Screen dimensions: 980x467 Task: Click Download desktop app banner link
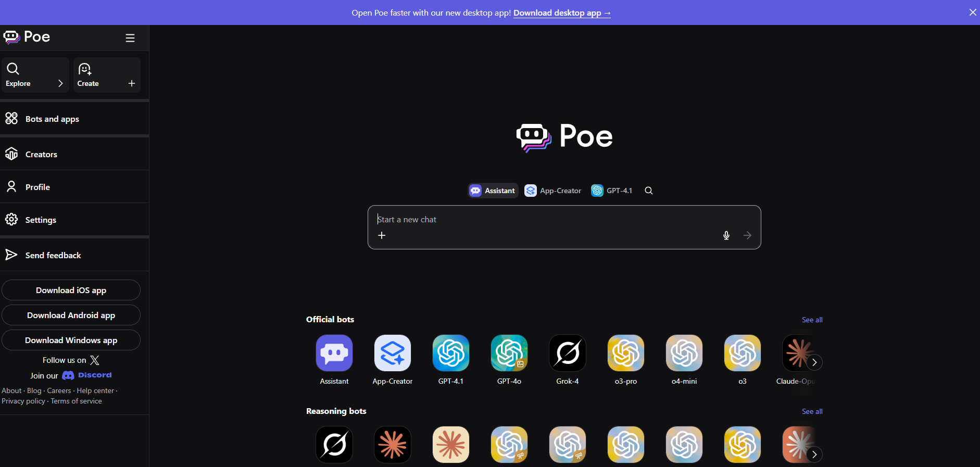(562, 13)
